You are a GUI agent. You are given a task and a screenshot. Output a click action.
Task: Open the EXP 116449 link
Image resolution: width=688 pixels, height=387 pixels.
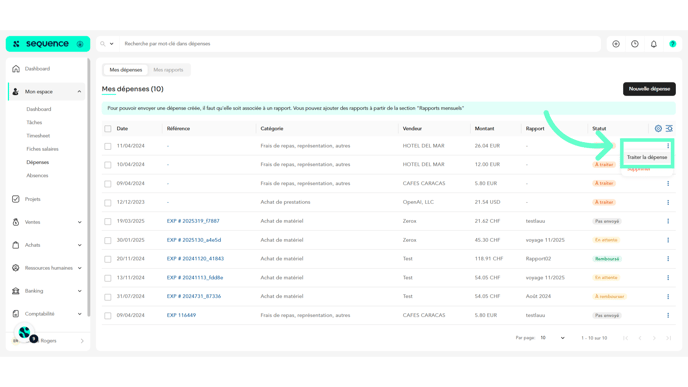(x=181, y=315)
